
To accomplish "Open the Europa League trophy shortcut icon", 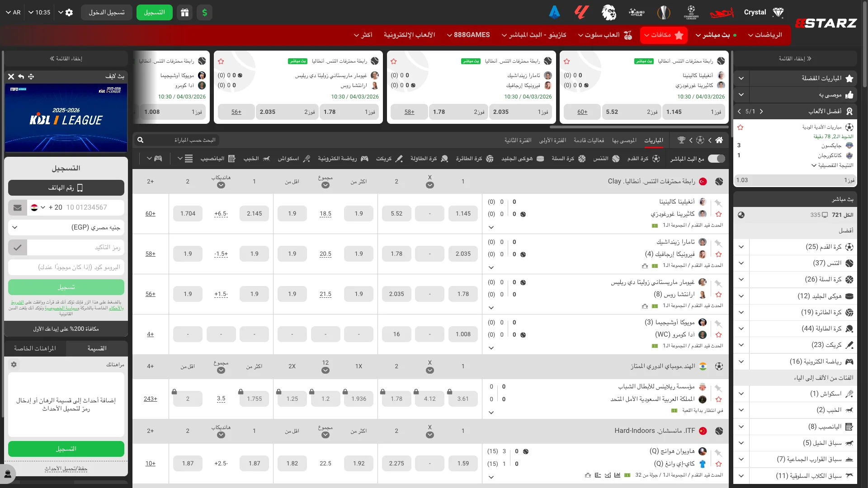I will point(664,13).
